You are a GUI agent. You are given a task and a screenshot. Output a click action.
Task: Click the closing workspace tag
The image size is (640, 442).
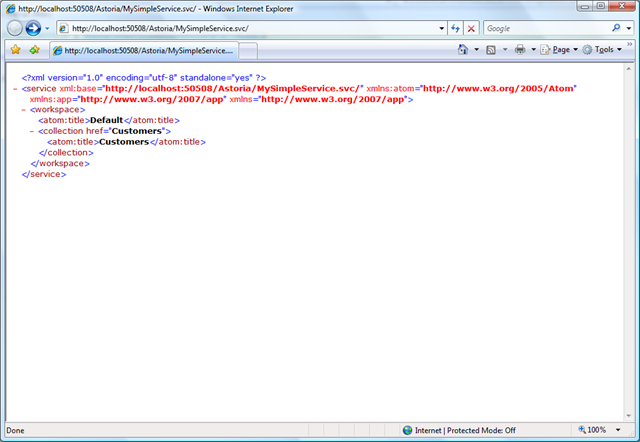coord(60,163)
